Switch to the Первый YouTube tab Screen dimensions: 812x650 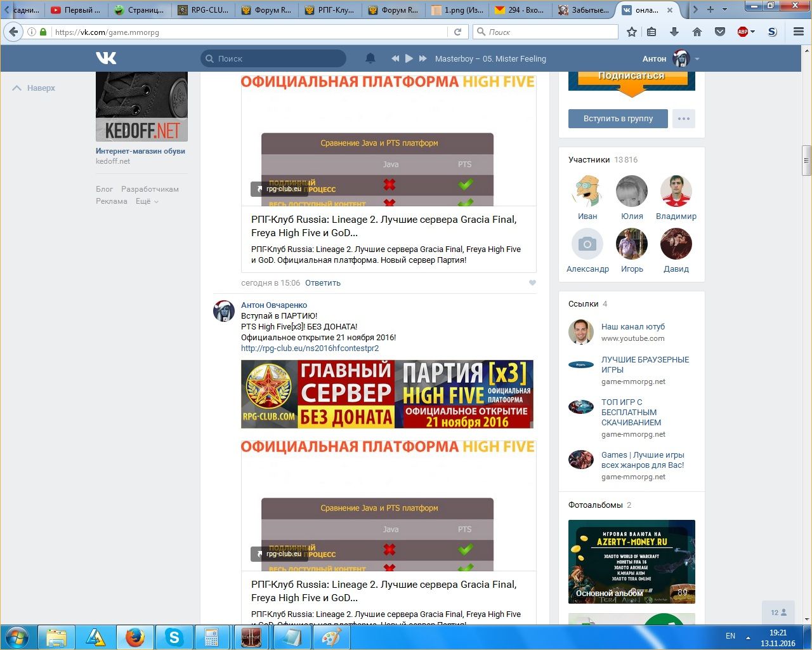pyautogui.click(x=75, y=10)
